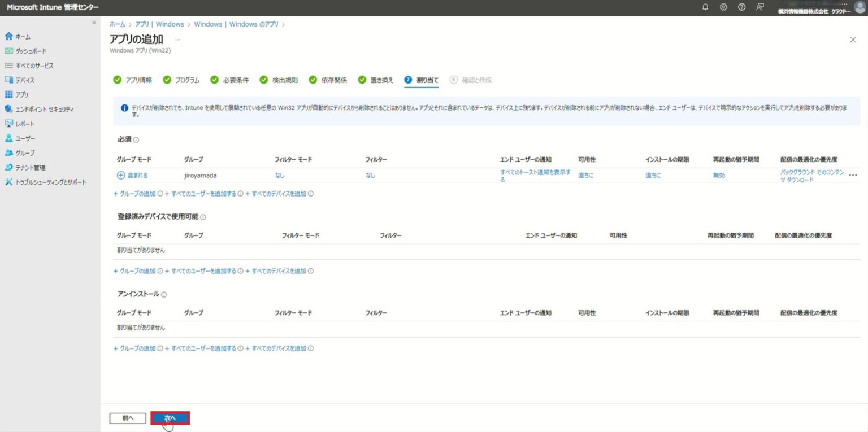Open the notifications bell
Screen dimensions: 868x432
coord(705,7)
